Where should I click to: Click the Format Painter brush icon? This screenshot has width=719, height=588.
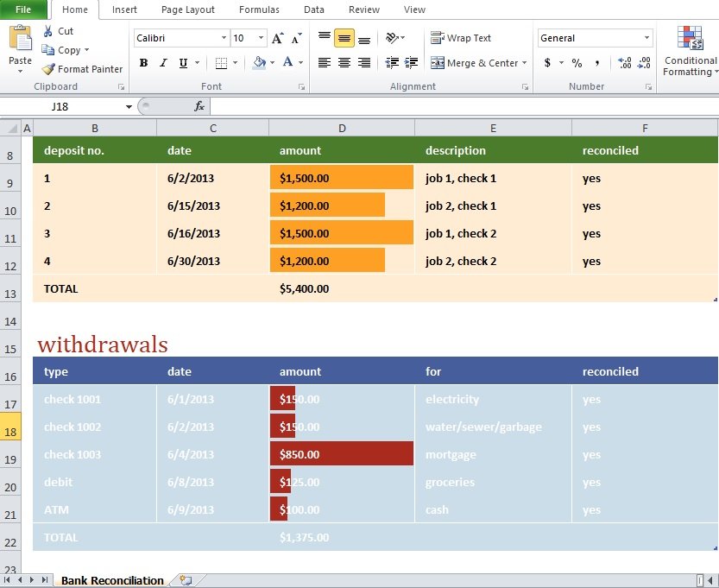point(48,69)
